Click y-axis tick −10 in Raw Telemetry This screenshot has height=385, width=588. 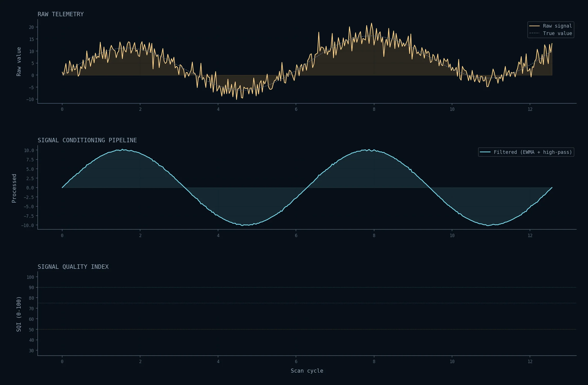30,99
